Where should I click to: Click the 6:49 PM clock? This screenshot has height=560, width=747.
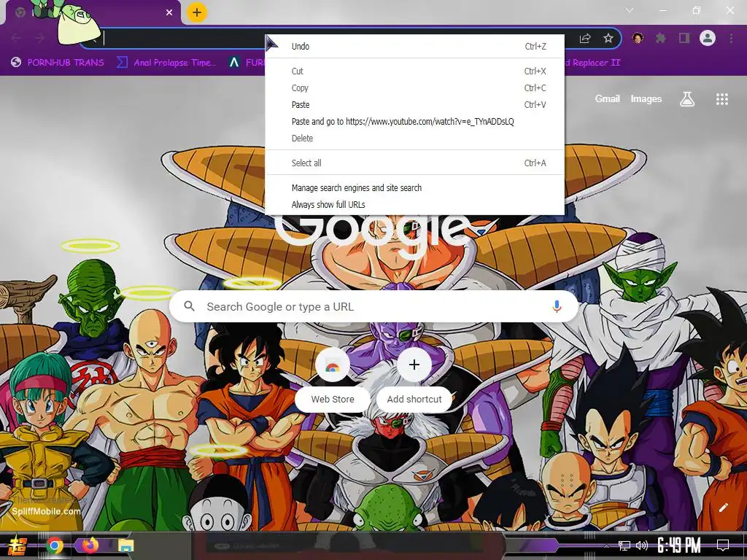(x=679, y=545)
